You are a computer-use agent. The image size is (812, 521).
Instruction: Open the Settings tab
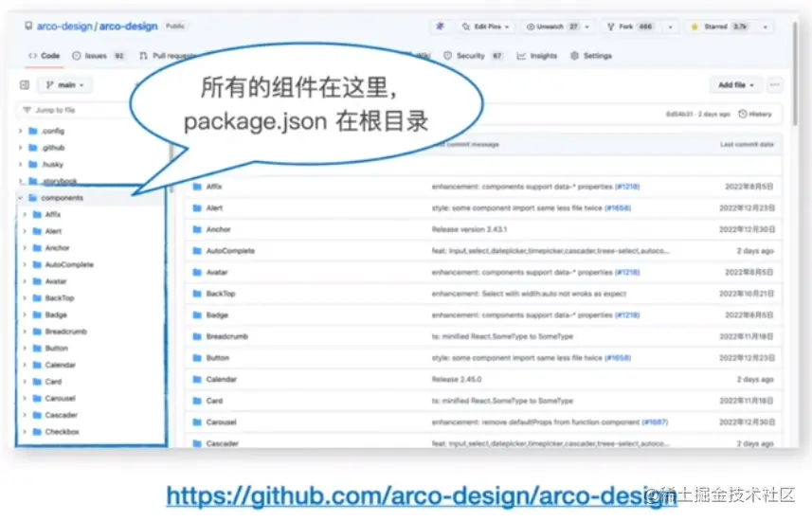click(x=591, y=55)
